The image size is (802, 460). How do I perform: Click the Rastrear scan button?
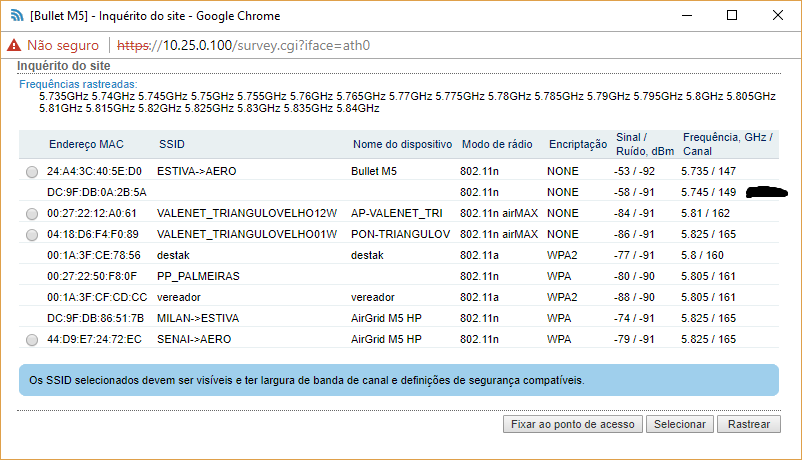tap(748, 424)
